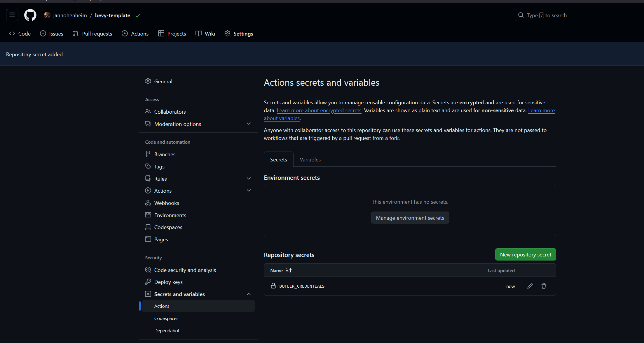Toggle the Name column sort order

click(289, 270)
